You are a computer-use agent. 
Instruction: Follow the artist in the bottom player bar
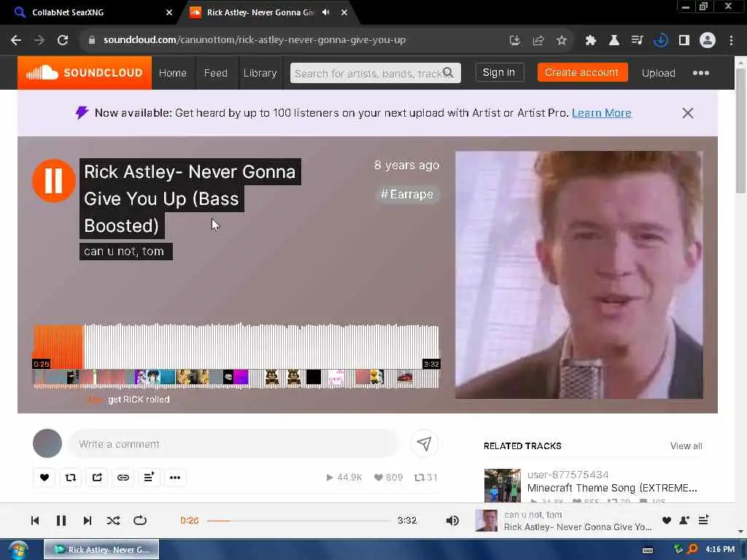pyautogui.click(x=684, y=521)
